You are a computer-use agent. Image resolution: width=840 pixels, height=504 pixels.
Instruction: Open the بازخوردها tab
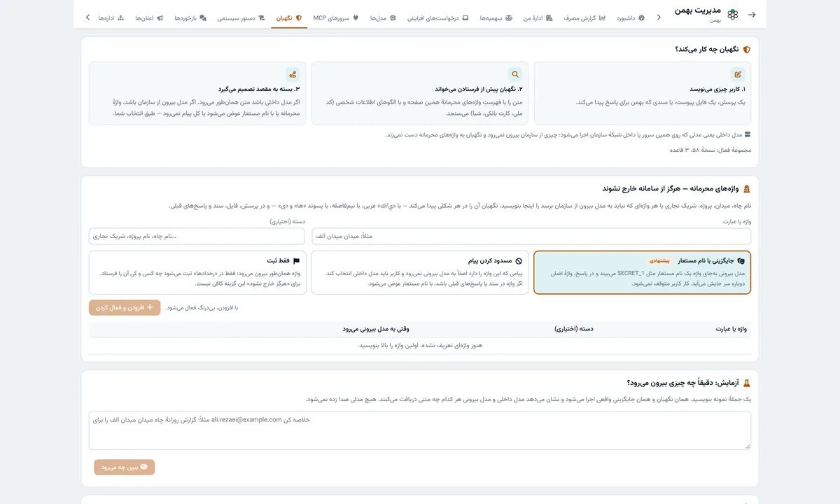point(190,17)
